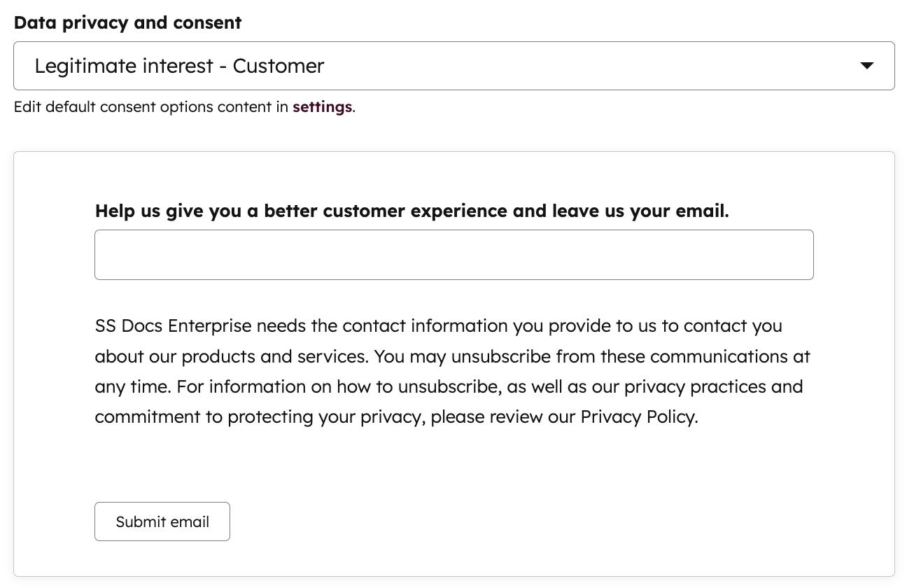Click the Help us give you heading
This screenshot has height=588, width=907.
[x=412, y=211]
